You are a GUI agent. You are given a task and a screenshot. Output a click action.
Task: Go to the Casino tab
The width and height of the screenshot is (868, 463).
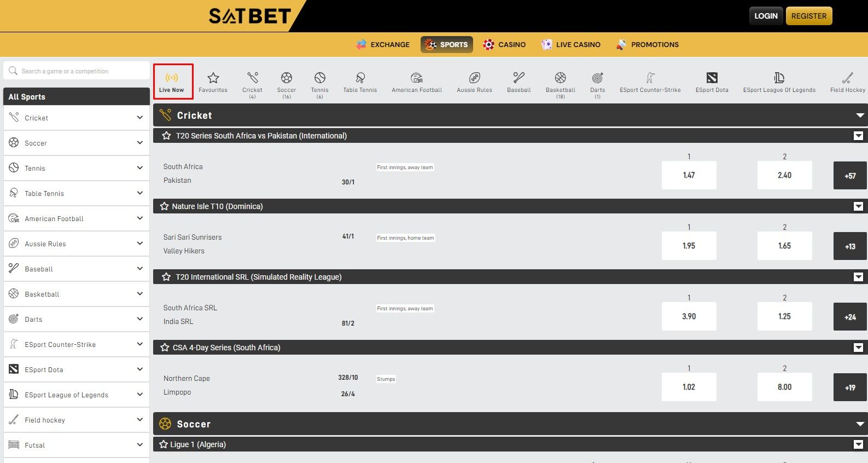pyautogui.click(x=504, y=45)
